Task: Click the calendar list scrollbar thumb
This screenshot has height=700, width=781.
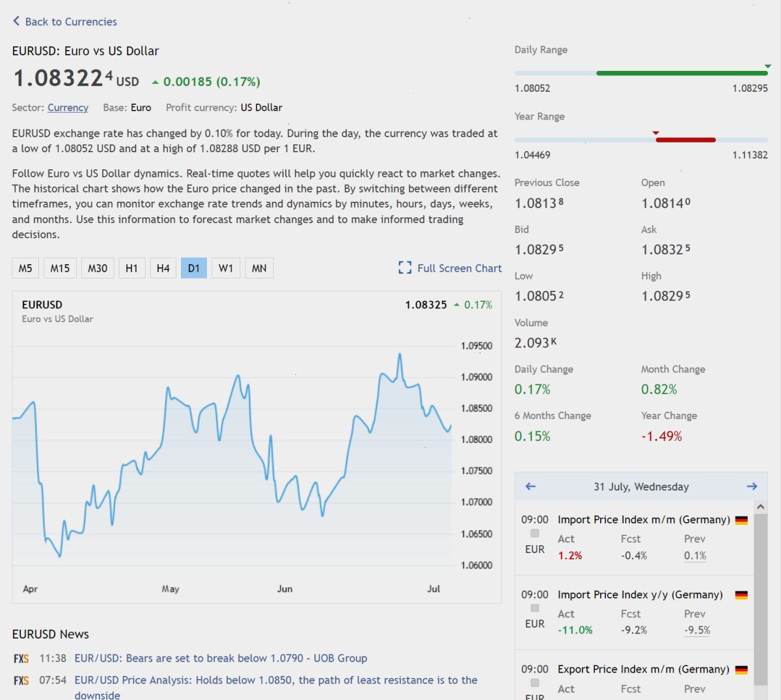Action: pos(760,599)
